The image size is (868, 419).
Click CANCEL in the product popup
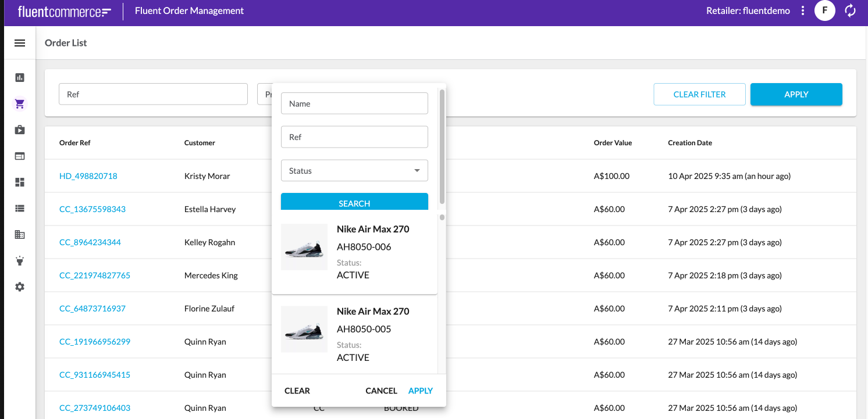(x=381, y=391)
